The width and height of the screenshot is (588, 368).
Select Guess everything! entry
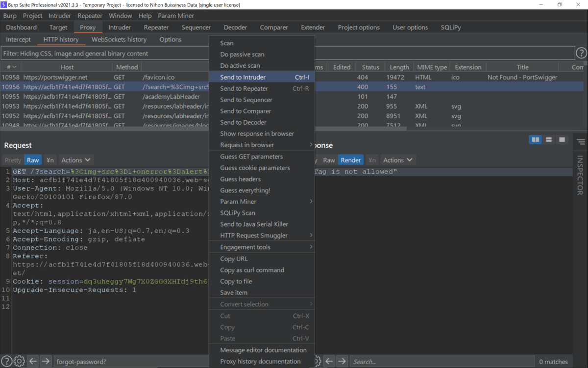point(262,190)
